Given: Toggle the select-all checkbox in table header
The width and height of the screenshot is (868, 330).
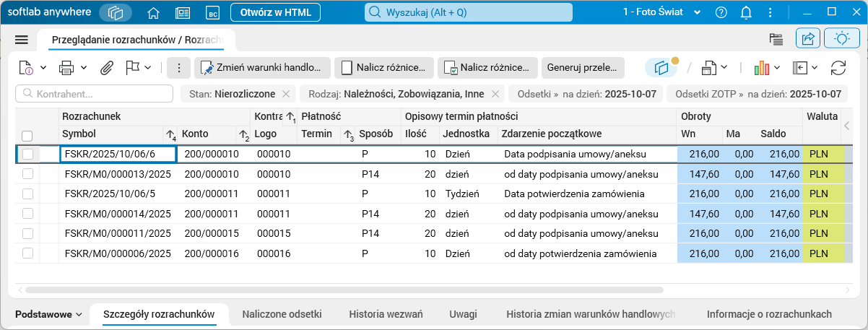Looking at the screenshot, I should tap(27, 135).
